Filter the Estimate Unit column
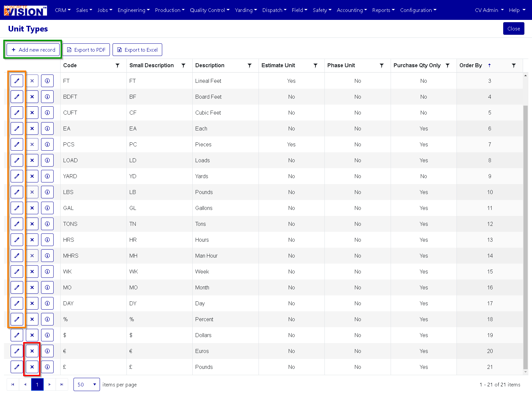Viewport: 532px width, 400px height. 315,66
